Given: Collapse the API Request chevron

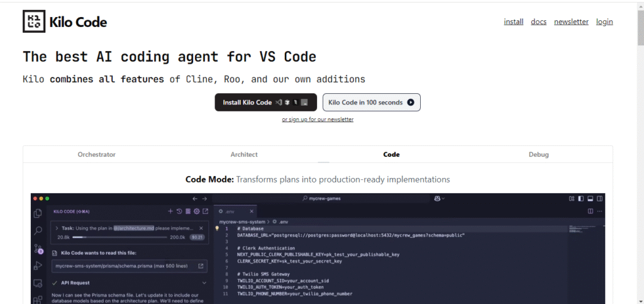Looking at the screenshot, I should [204, 283].
